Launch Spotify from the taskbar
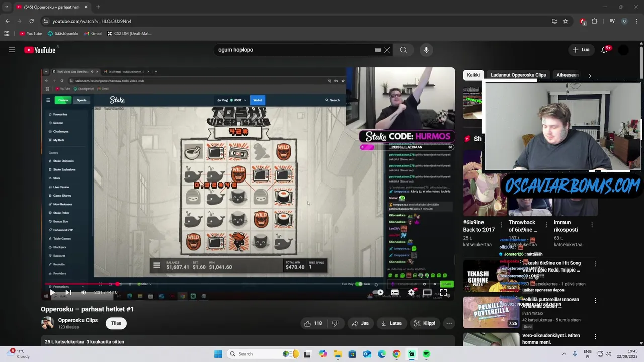 pyautogui.click(x=426, y=354)
